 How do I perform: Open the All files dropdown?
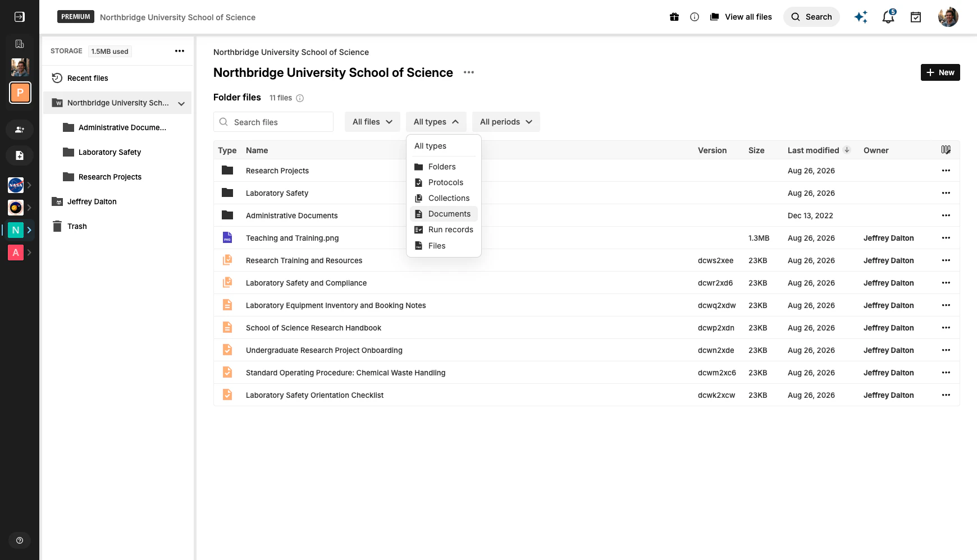point(372,122)
